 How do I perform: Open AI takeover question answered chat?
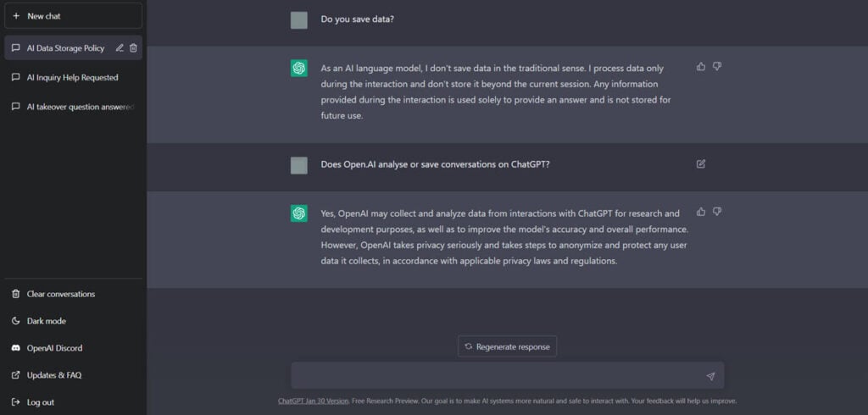(73, 107)
